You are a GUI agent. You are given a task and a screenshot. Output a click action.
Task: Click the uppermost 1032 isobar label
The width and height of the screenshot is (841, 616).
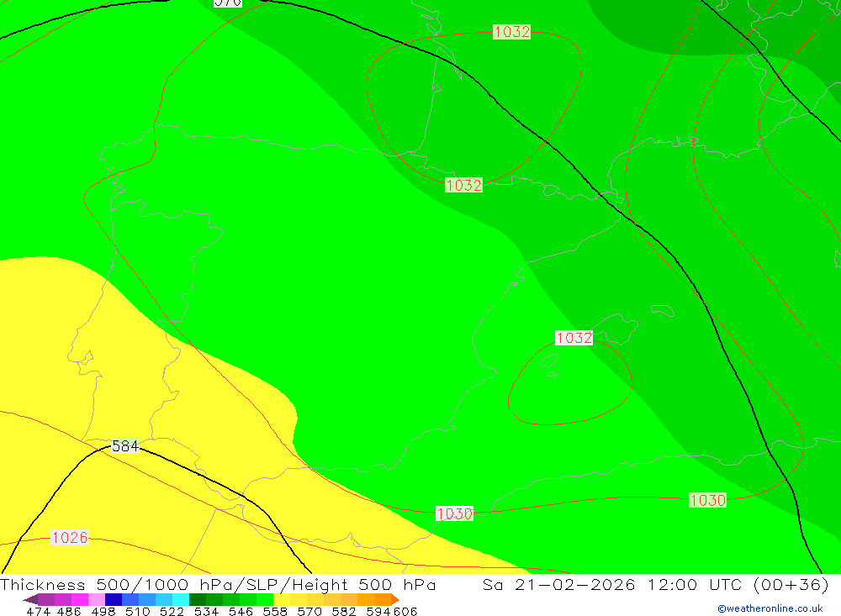[511, 32]
